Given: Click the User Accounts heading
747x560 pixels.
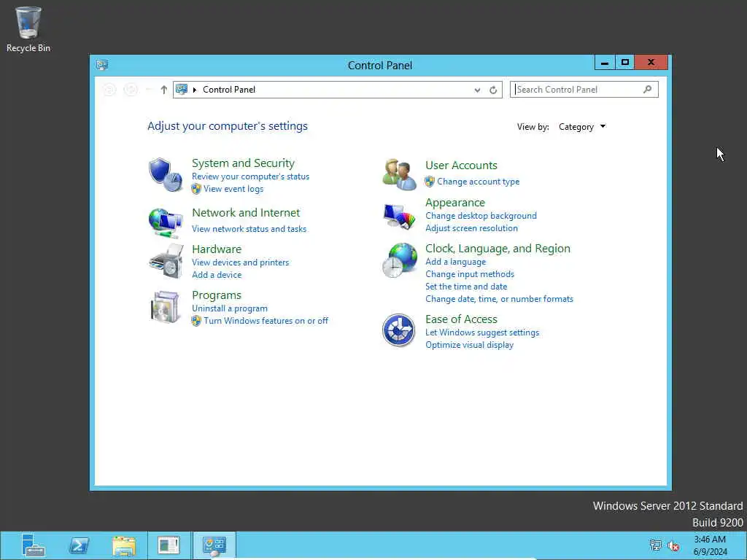Looking at the screenshot, I should [x=461, y=166].
